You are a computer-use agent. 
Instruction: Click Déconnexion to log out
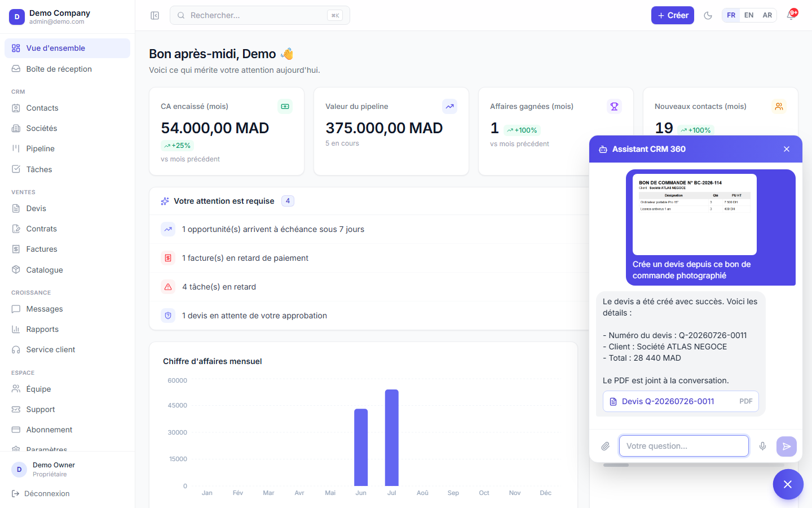point(41,493)
